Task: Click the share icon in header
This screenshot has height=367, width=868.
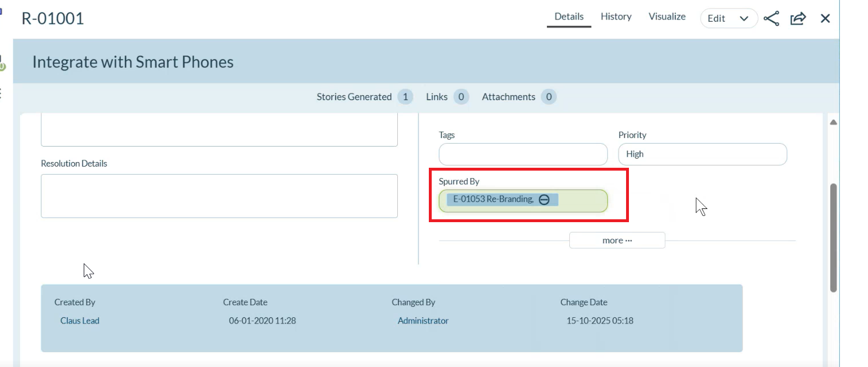Action: (x=772, y=18)
